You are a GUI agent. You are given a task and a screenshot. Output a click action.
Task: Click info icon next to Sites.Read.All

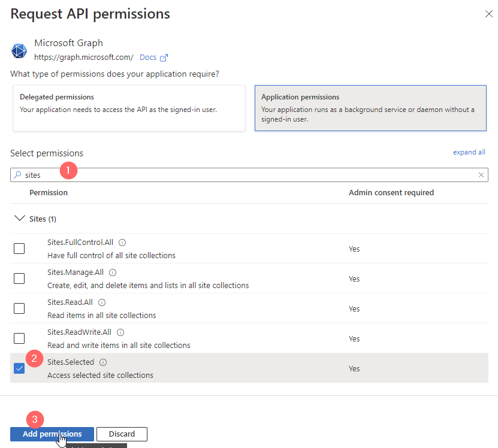point(102,302)
